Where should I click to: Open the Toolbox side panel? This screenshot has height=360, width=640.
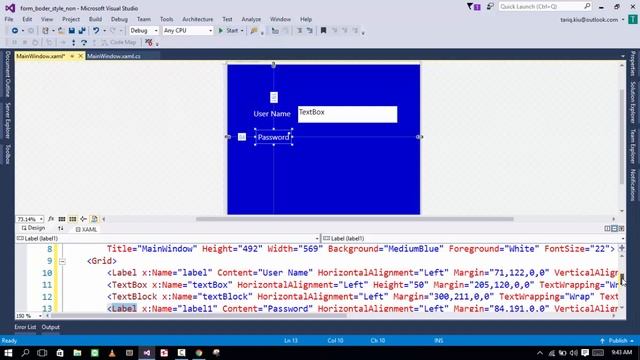(x=7, y=154)
